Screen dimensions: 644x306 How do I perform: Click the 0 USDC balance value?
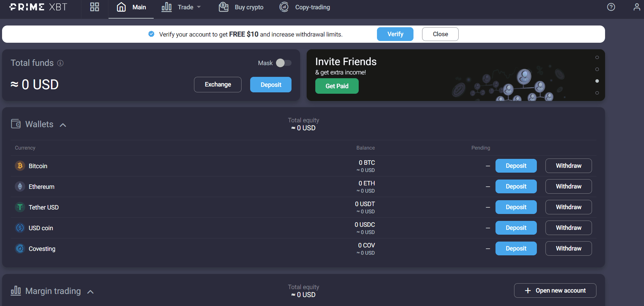(x=365, y=225)
